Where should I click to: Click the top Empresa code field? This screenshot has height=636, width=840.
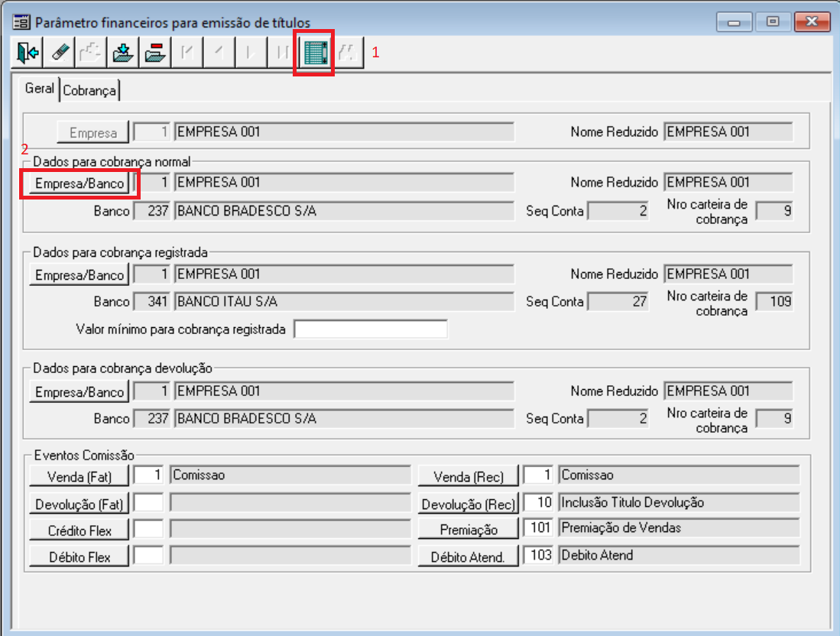(151, 131)
